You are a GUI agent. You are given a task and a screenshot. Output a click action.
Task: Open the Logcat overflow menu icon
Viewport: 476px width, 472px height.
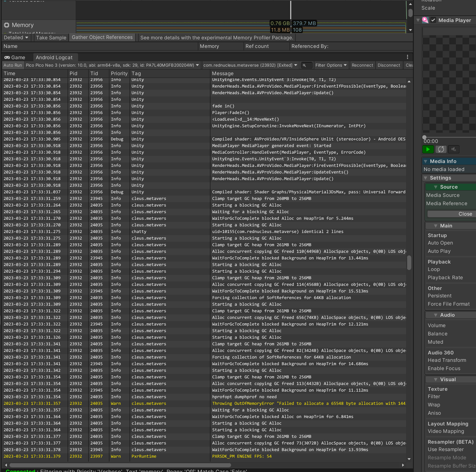pos(408,57)
